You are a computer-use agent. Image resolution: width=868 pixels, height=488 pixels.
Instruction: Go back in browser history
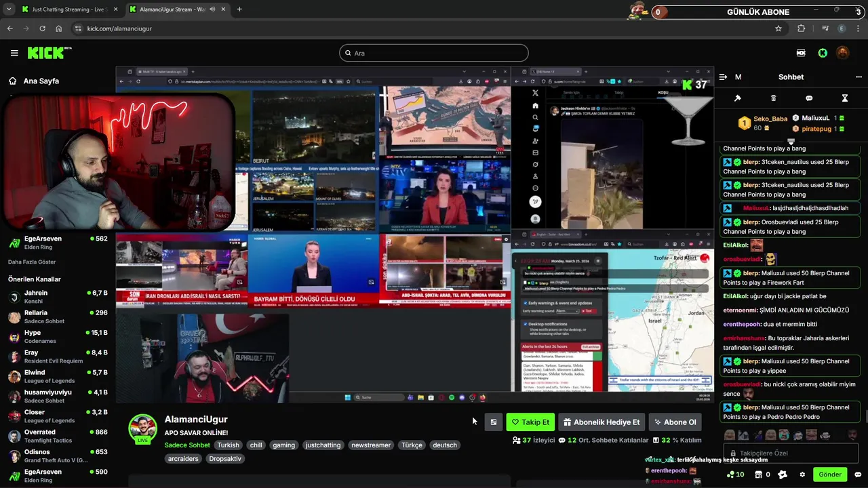[9, 28]
